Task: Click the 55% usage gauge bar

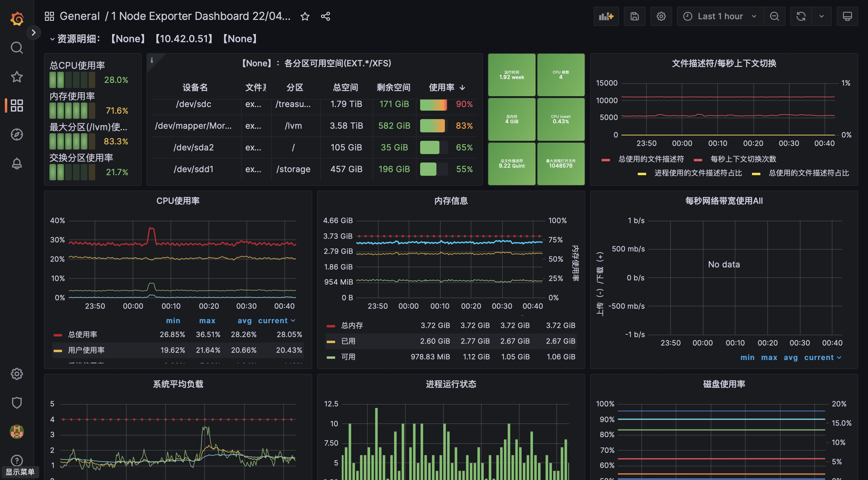Action: tap(434, 169)
